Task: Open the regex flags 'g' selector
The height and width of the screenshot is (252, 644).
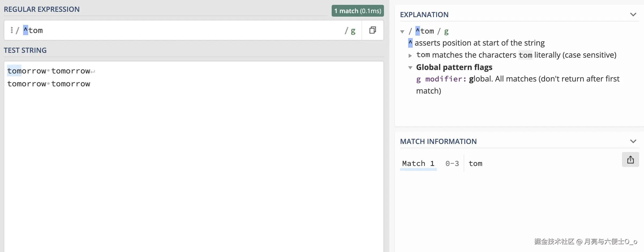Action: tap(353, 31)
